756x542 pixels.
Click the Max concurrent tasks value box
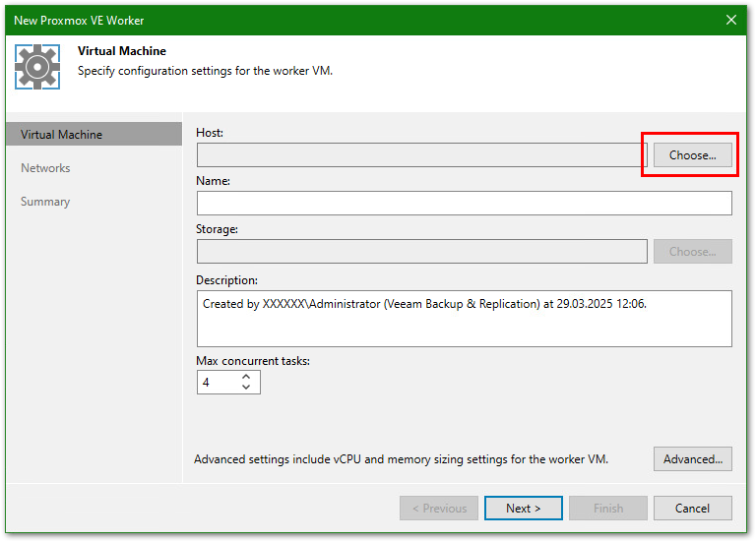tap(217, 382)
